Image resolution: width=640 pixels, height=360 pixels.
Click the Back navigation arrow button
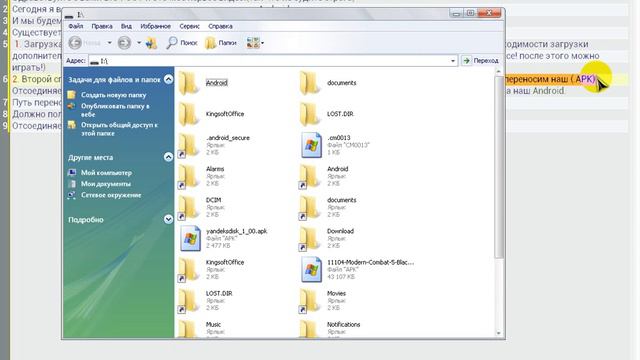[75, 42]
